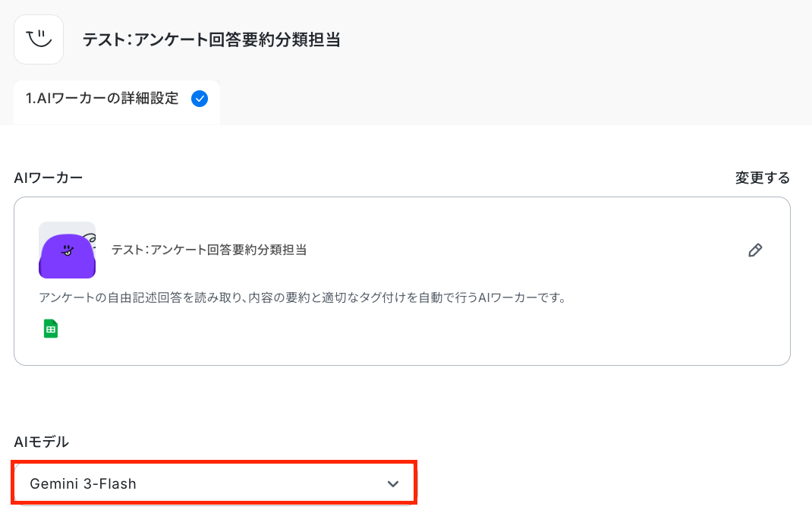Click the page title テスト:アンケート回答要約分類担当 heading
The width and height of the screenshot is (812, 516).
coord(211,39)
